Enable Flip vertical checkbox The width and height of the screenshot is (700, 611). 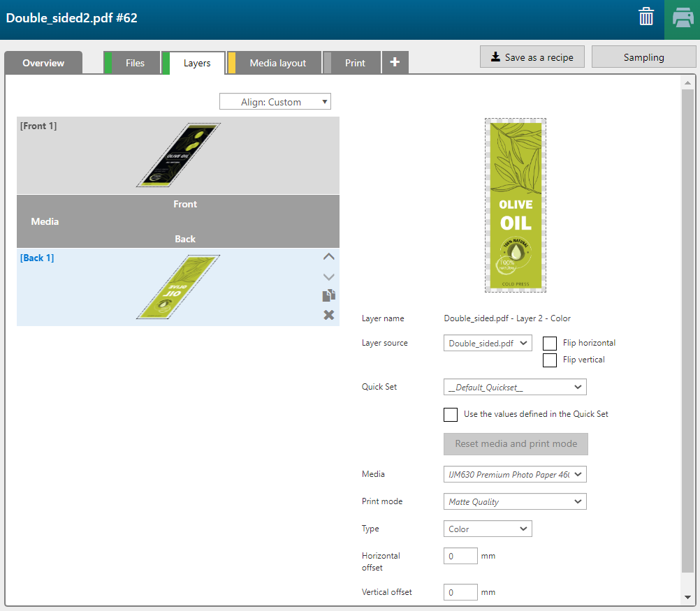coord(550,360)
